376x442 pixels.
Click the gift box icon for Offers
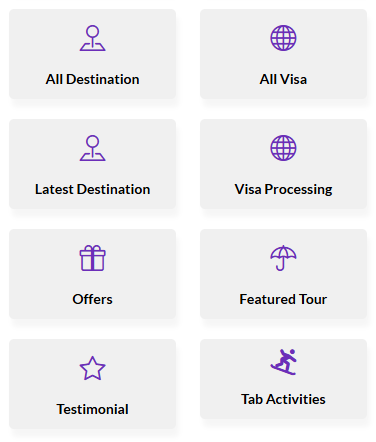(x=92, y=258)
